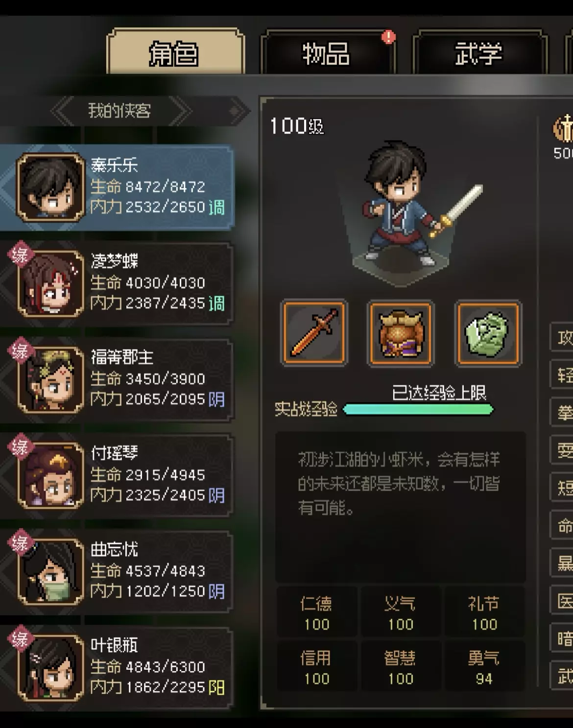Select 福筹郡主's portrait
This screenshot has width=573, height=728.
coord(50,379)
